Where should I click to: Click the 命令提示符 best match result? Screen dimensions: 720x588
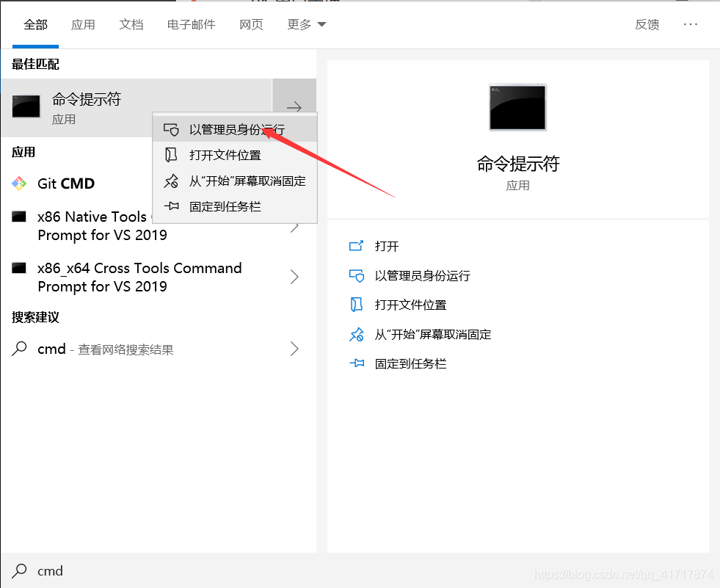click(137, 108)
